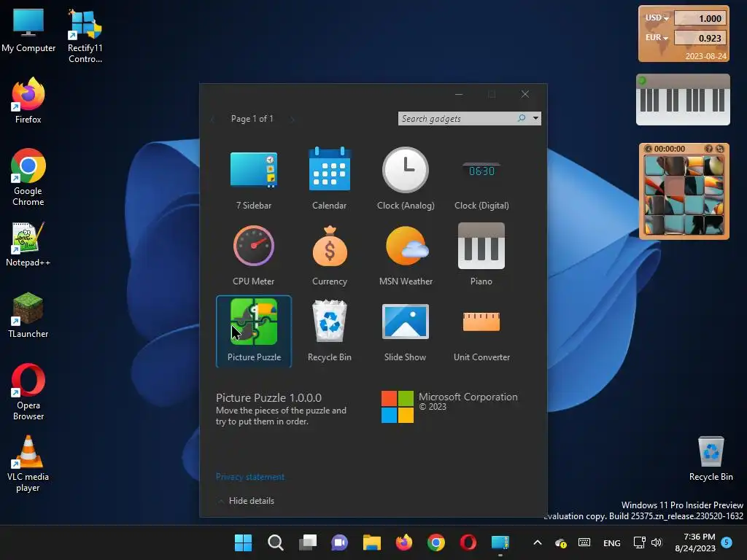747x560 pixels.
Task: Open the Privacy statement link
Action: (x=250, y=477)
